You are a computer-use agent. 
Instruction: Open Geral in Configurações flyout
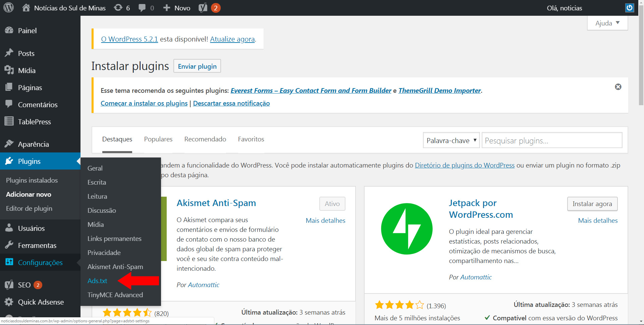pyautogui.click(x=95, y=168)
